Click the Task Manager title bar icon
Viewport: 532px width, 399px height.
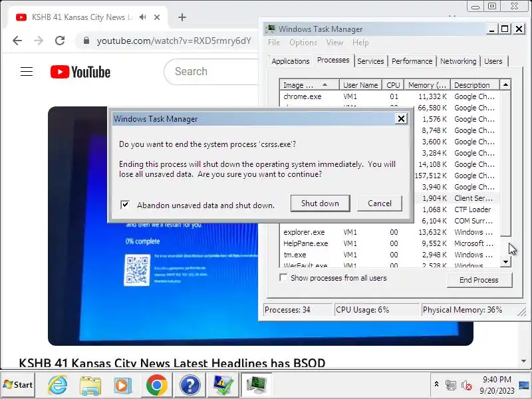(x=271, y=29)
